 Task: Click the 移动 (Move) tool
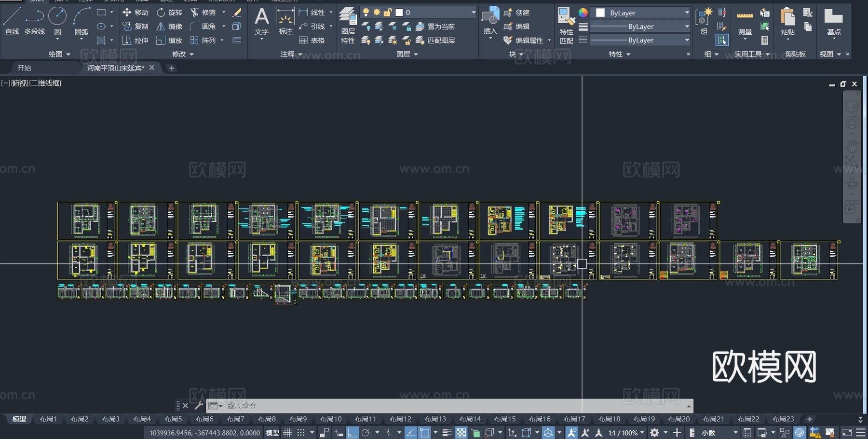[x=136, y=12]
